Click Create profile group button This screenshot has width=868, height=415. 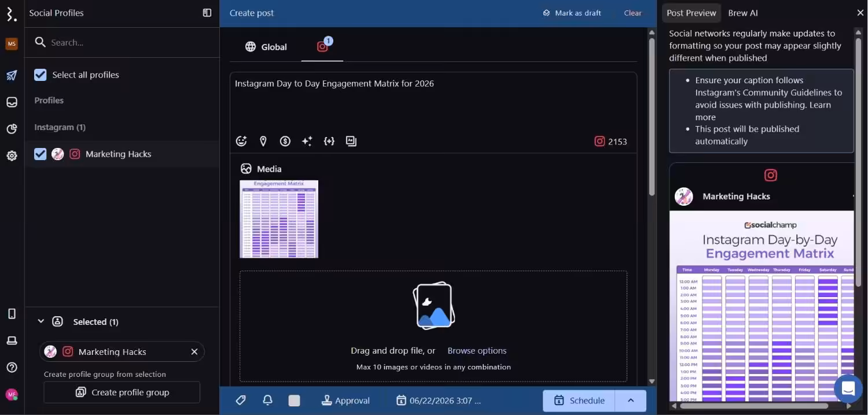tap(122, 392)
